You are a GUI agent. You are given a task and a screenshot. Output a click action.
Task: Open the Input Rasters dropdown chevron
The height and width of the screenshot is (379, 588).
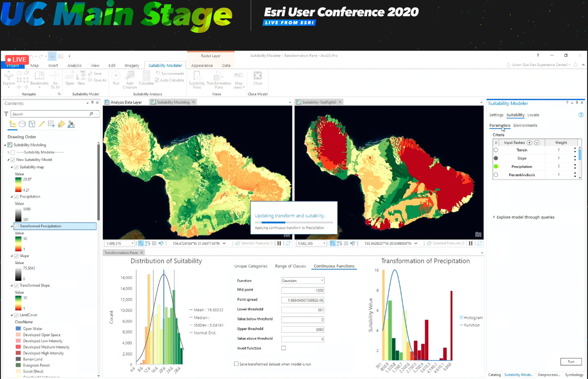(537, 142)
